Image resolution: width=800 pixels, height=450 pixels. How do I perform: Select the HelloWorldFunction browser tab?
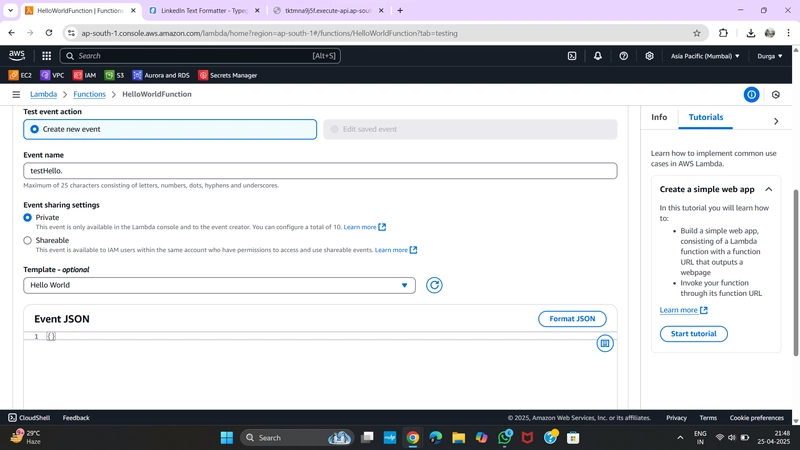point(80,10)
